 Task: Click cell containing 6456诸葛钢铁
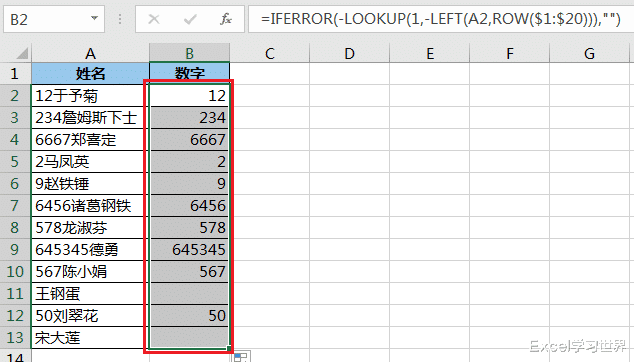(90, 205)
